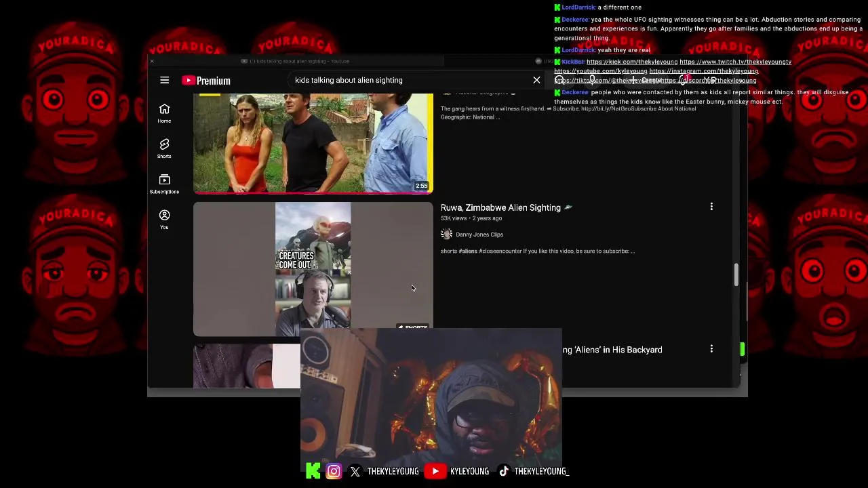The width and height of the screenshot is (868, 488).
Task: Click the YouTube icon in bottom overlay
Action: coord(435,471)
